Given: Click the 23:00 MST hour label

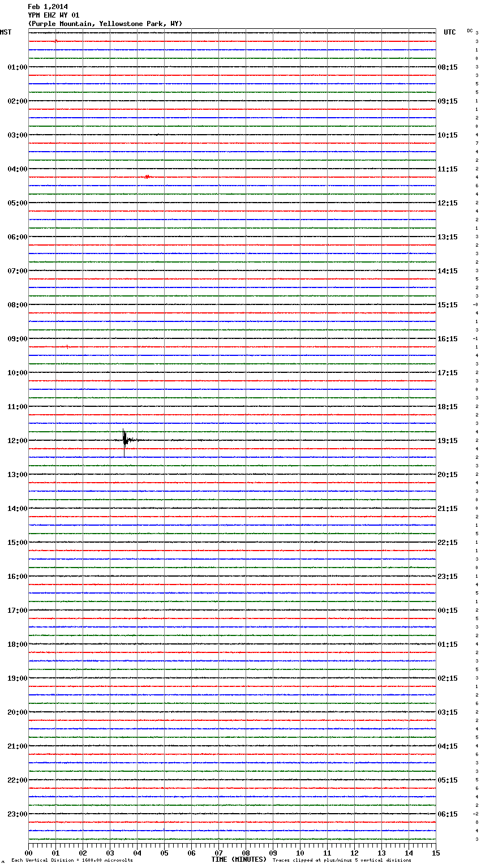Looking at the screenshot, I should (17, 814).
